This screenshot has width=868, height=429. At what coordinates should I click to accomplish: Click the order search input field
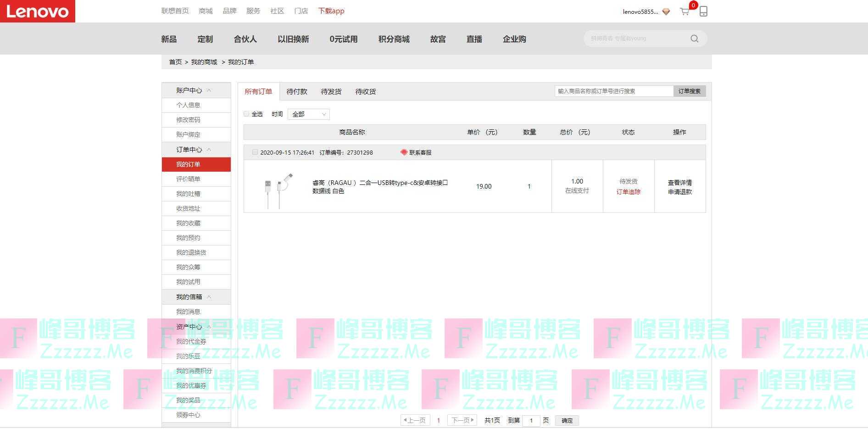(x=614, y=91)
